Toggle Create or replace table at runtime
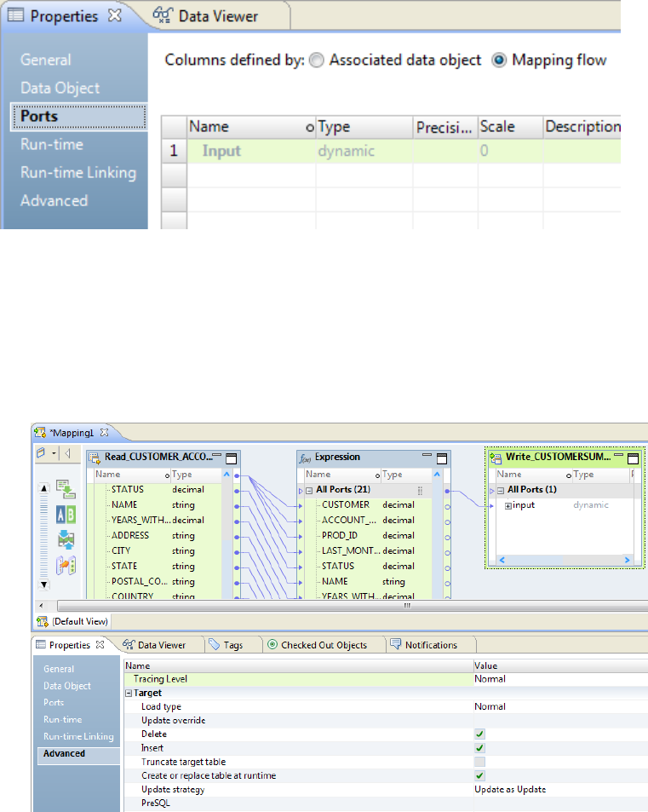 (479, 775)
